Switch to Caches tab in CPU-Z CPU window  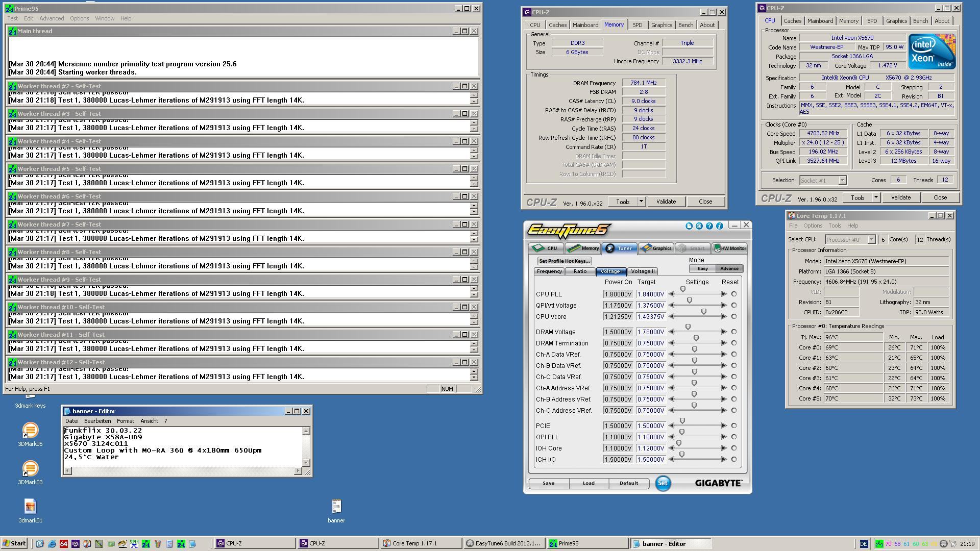792,21
